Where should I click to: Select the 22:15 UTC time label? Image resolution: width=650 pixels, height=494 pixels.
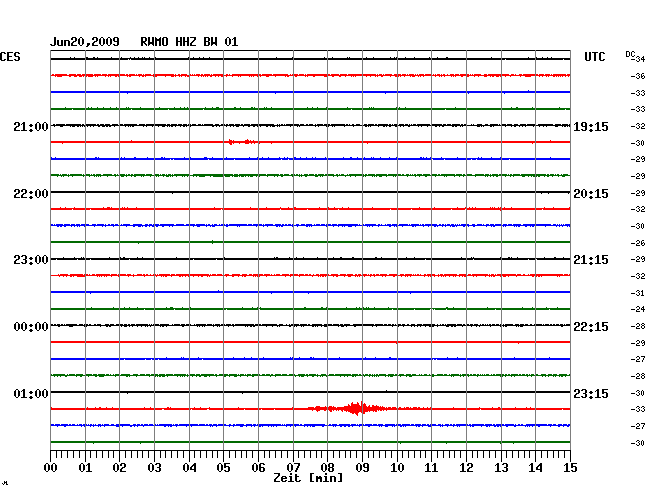(591, 327)
